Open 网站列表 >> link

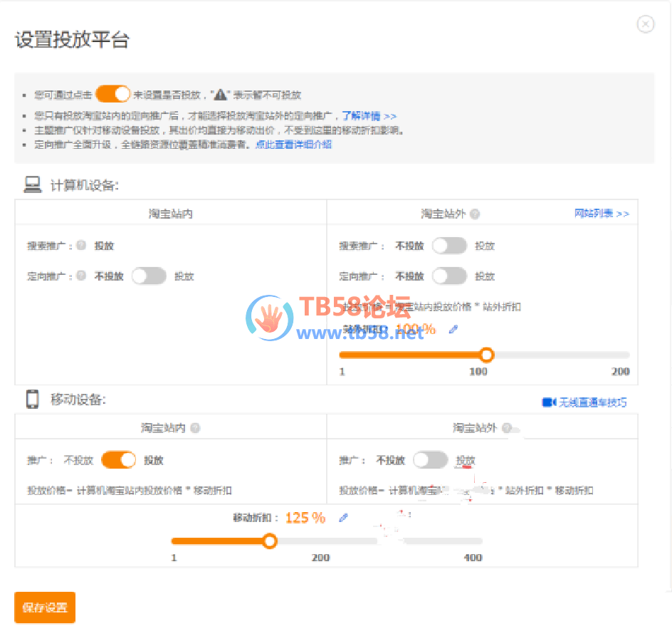pos(602,214)
